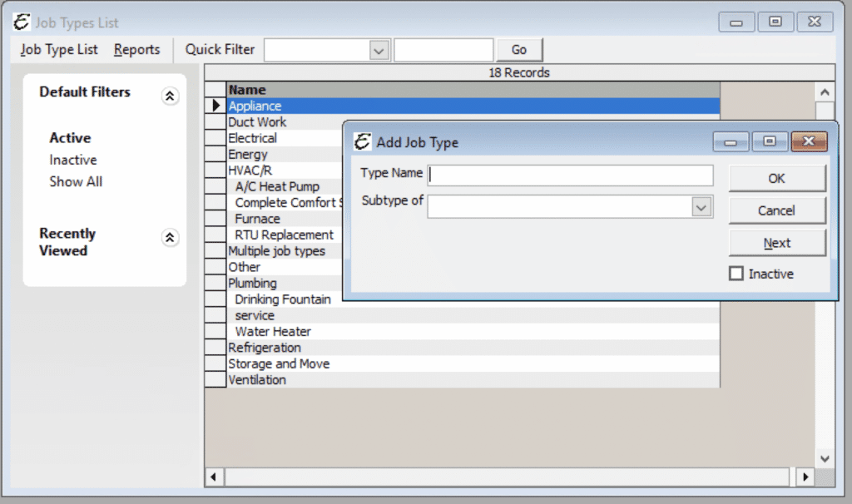This screenshot has height=504, width=852.
Task: Filter the list by Inactive job types
Action: point(72,160)
